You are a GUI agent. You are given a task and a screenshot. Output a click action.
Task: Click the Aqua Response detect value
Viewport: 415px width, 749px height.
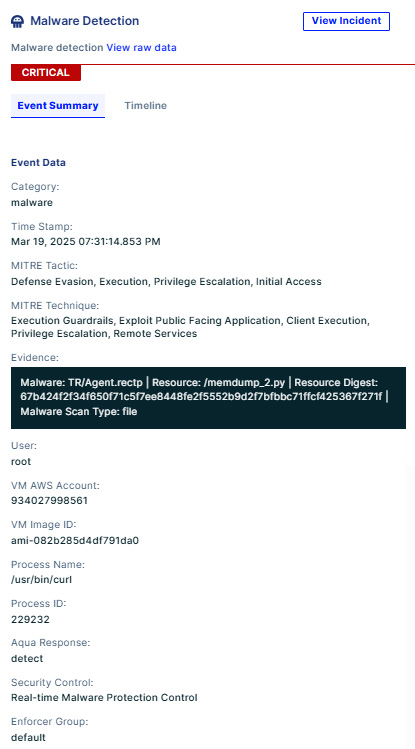pos(27,659)
